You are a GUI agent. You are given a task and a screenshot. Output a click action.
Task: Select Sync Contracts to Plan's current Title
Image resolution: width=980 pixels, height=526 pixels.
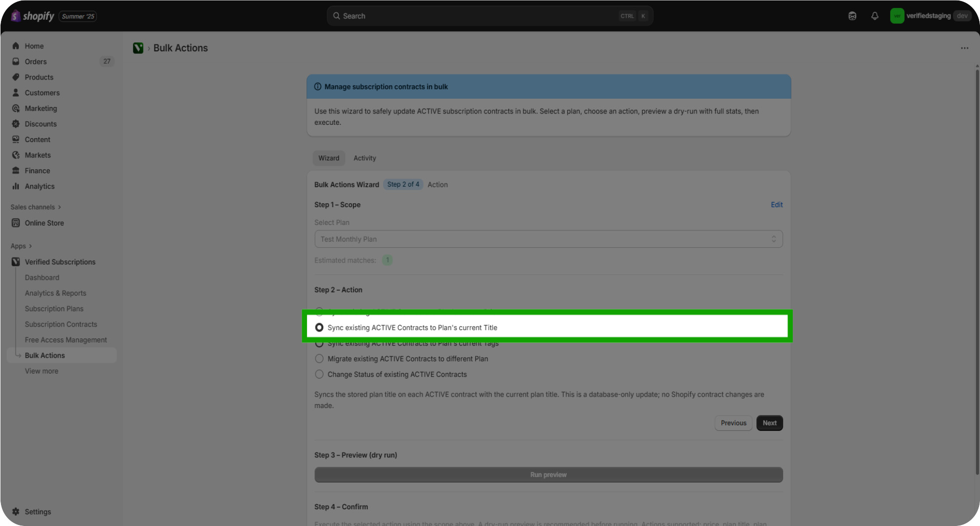pos(319,328)
